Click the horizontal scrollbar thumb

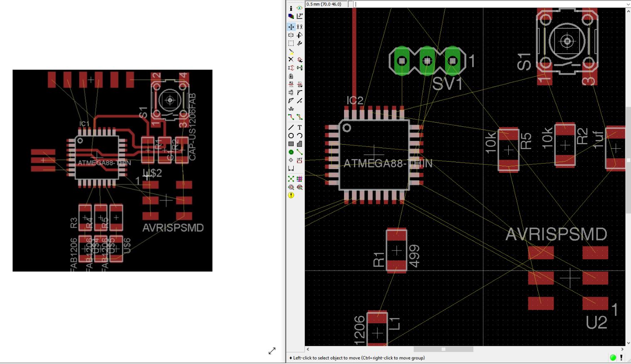pos(443,349)
